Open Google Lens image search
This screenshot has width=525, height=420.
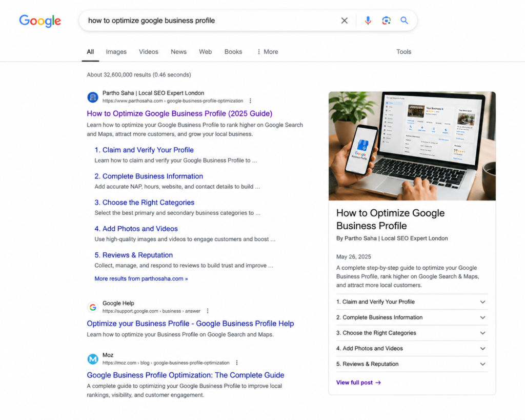click(386, 21)
